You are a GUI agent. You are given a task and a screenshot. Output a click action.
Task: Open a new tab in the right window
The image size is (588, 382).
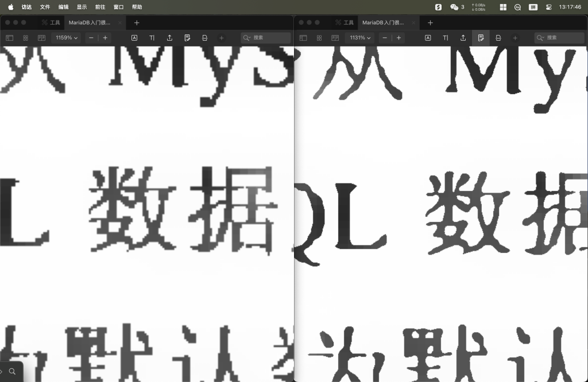(x=430, y=23)
